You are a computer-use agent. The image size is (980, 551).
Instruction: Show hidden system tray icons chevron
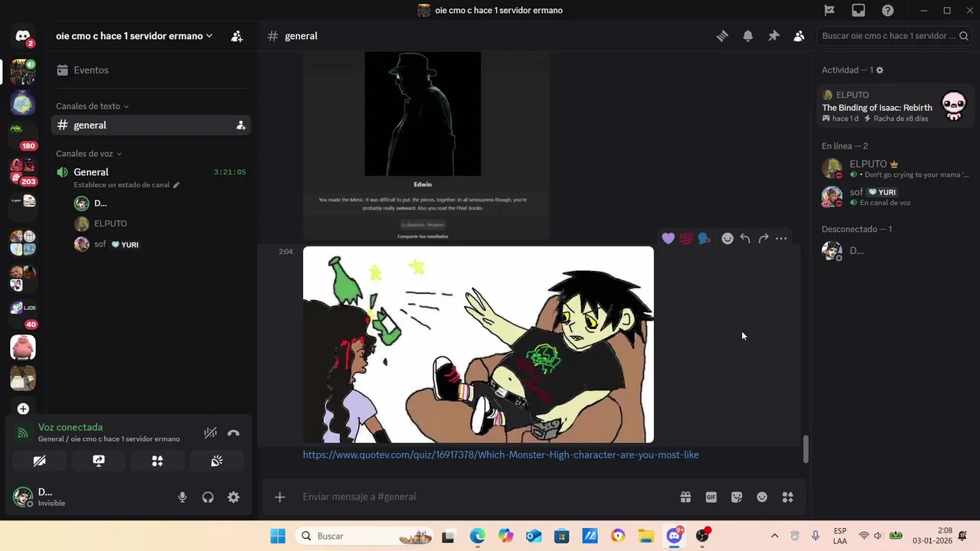pos(774,536)
